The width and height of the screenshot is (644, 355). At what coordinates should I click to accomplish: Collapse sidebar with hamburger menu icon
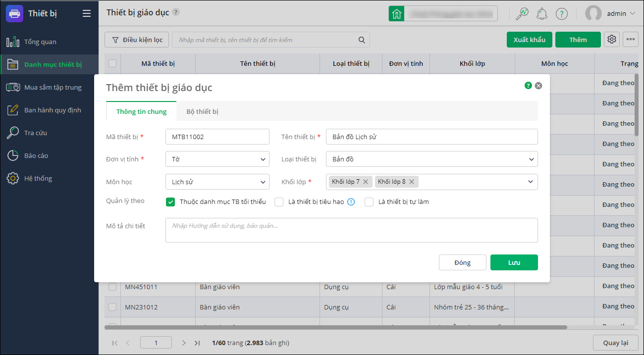click(87, 13)
